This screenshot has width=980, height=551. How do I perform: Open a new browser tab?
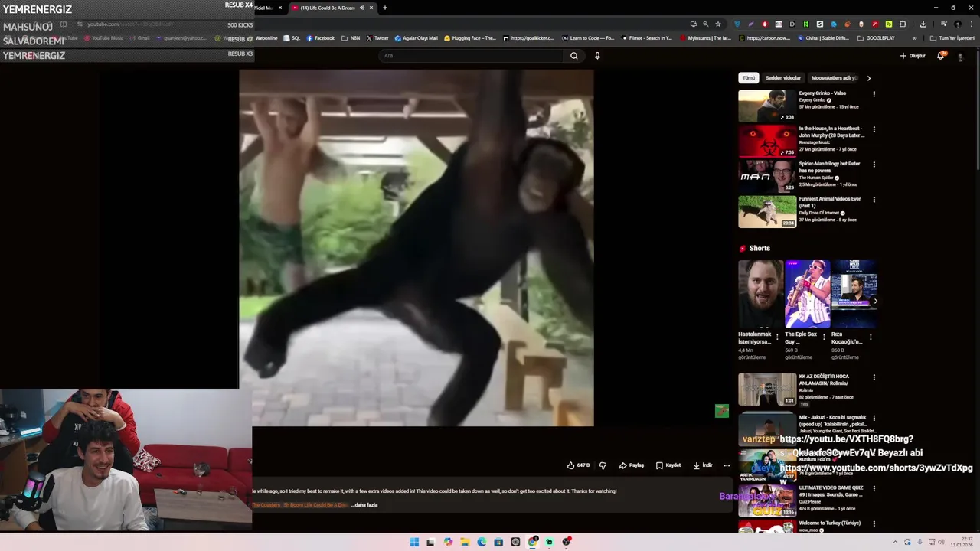pos(385,8)
